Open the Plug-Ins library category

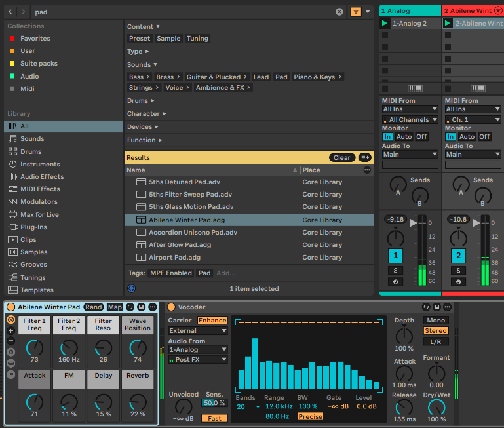(x=33, y=227)
